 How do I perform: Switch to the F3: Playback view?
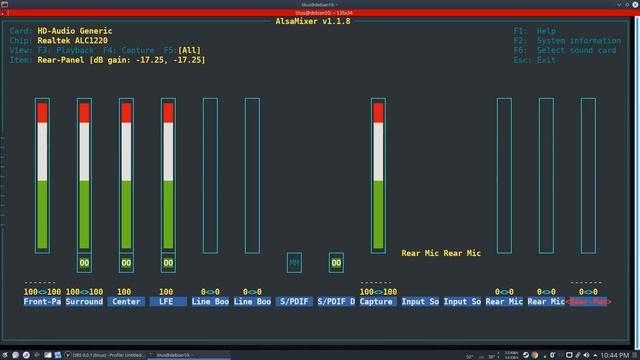(66, 50)
